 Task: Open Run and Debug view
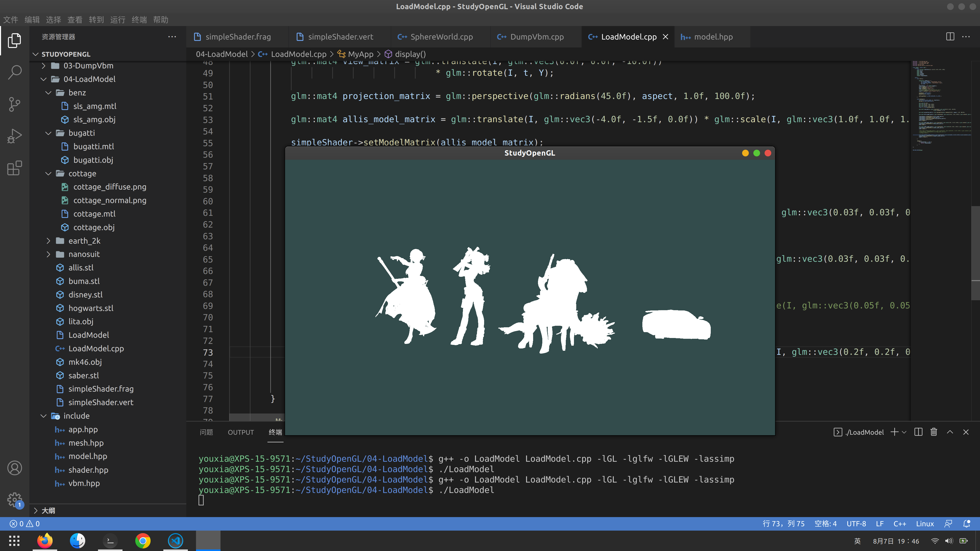[15, 136]
